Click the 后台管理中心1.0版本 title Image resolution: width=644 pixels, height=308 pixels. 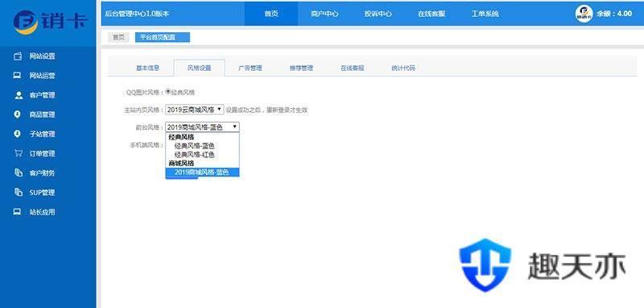pos(137,14)
